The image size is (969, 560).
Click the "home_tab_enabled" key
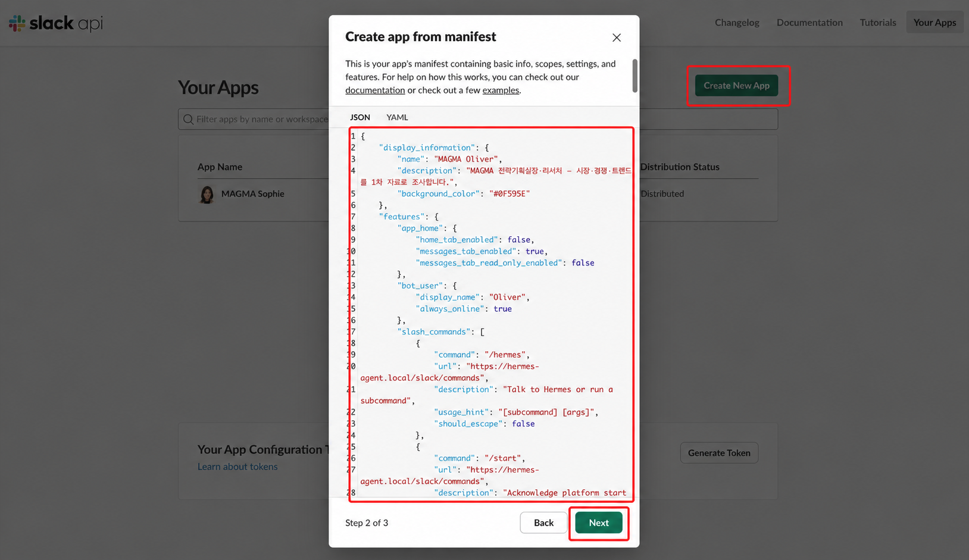click(457, 240)
